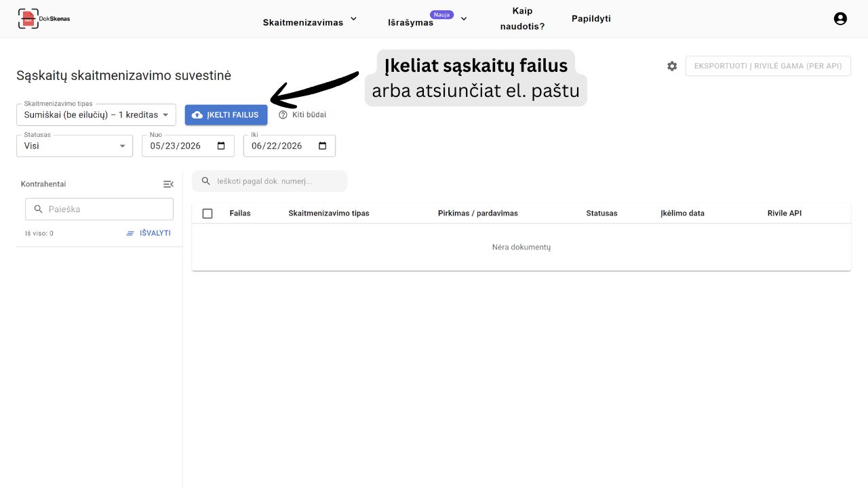The image size is (868, 488).
Task: Click the calendar icon in Nuo date
Action: (x=221, y=146)
